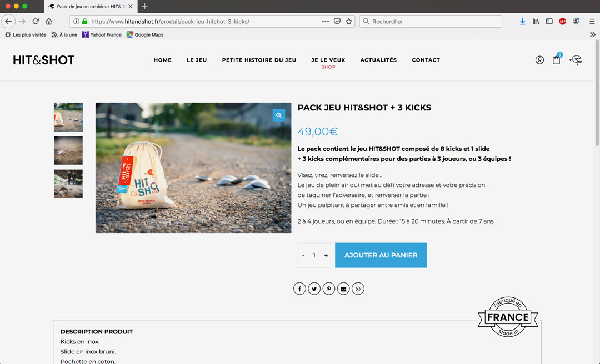The image size is (600, 364).
Task: Close the Pack de jeu tab
Action: [131, 6]
